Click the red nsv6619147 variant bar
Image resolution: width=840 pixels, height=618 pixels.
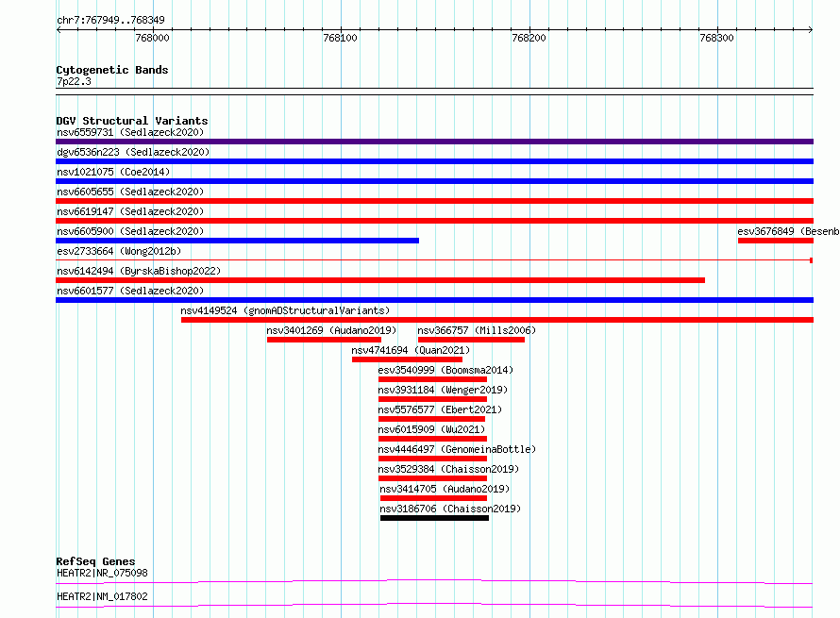tap(434, 221)
